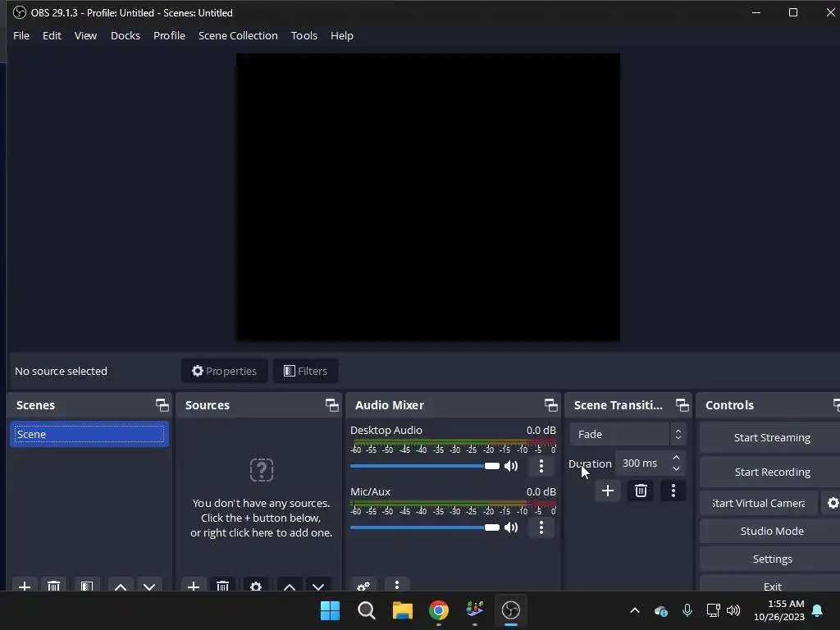Move source up arrow in Sources dock
Image resolution: width=840 pixels, height=630 pixels.
click(290, 586)
